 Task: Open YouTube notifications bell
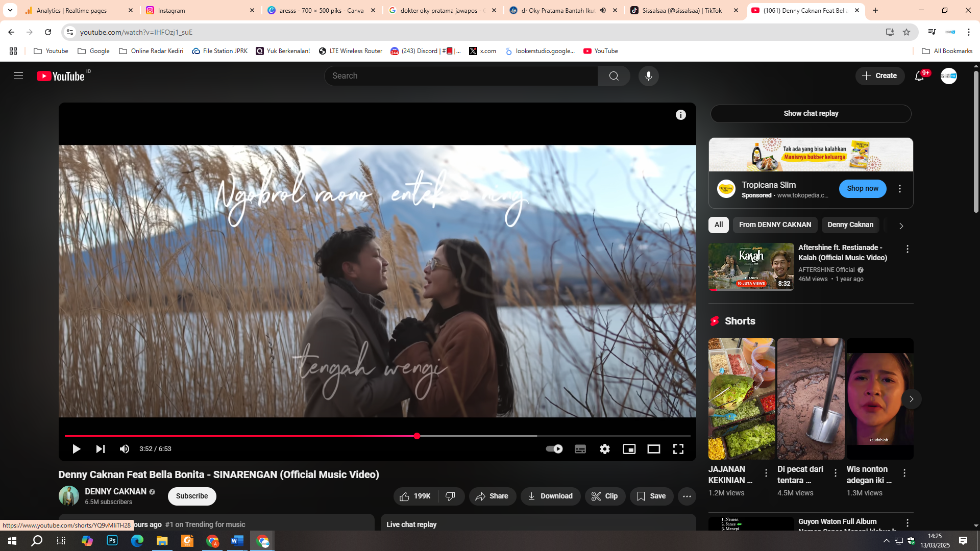[919, 76]
